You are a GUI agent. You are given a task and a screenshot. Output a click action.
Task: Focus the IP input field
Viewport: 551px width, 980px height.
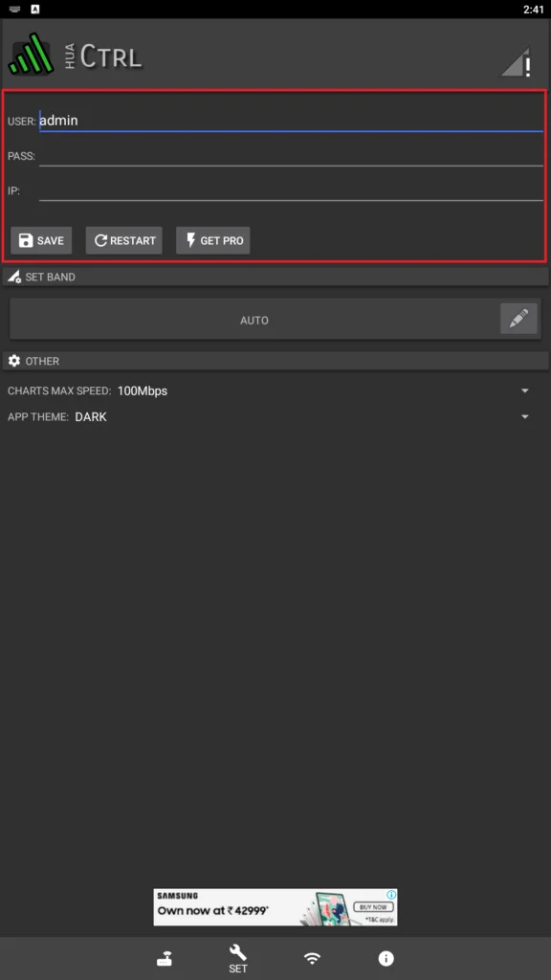click(291, 190)
